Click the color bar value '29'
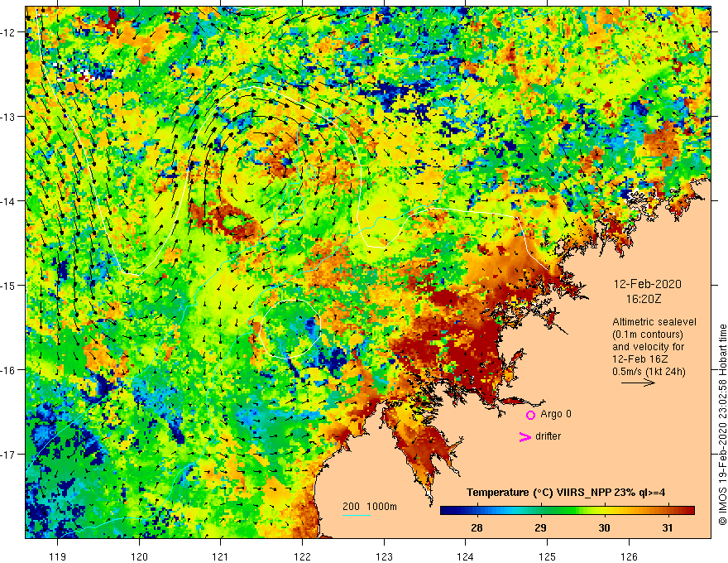728x563 pixels. tap(540, 527)
